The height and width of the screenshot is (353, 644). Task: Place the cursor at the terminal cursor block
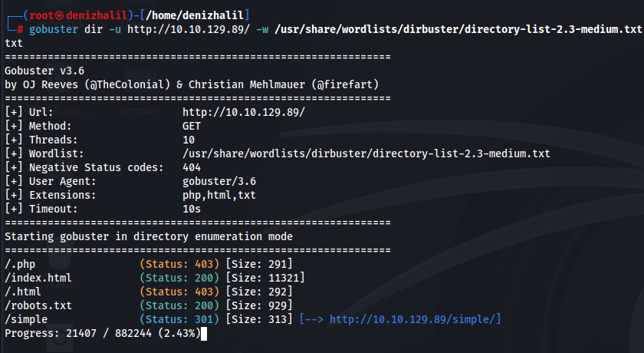[x=204, y=333]
